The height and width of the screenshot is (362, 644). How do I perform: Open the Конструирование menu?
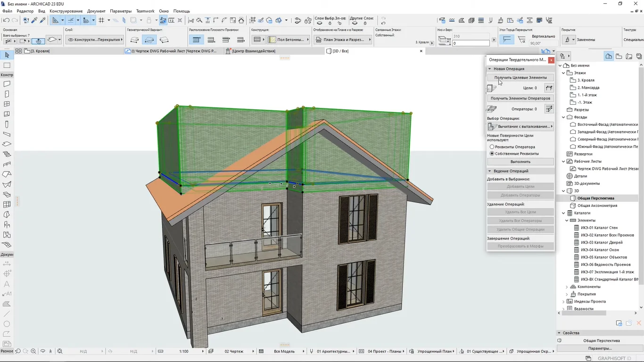pos(66,11)
